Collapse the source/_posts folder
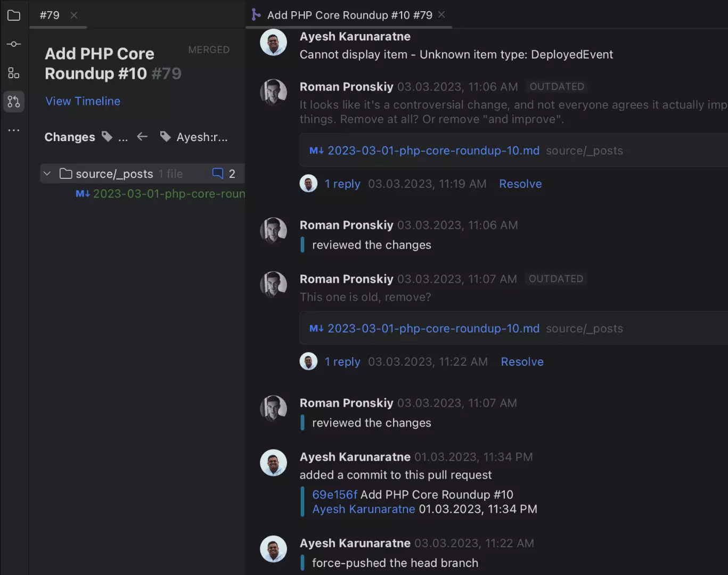The width and height of the screenshot is (728, 575). [47, 174]
